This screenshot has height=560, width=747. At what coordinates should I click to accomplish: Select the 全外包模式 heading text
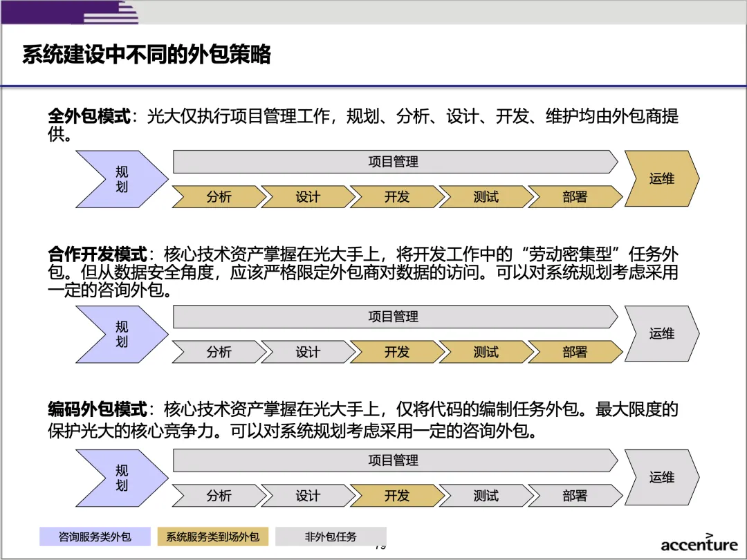pos(89,115)
